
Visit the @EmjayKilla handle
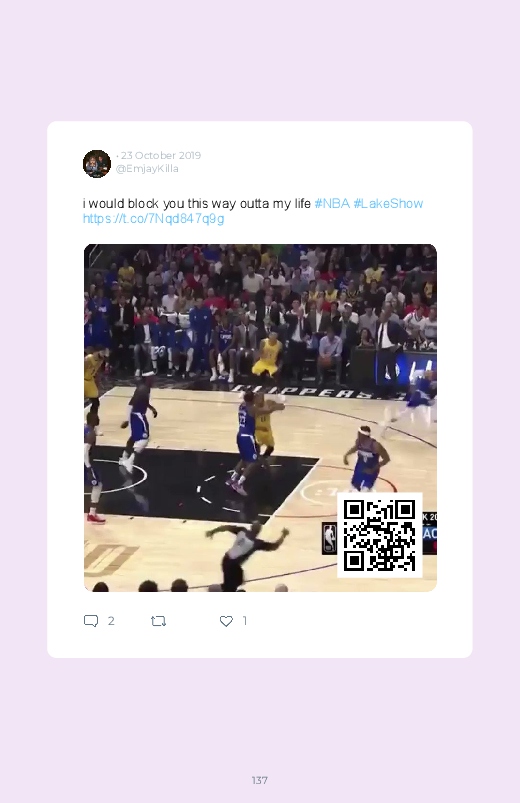[x=147, y=168]
